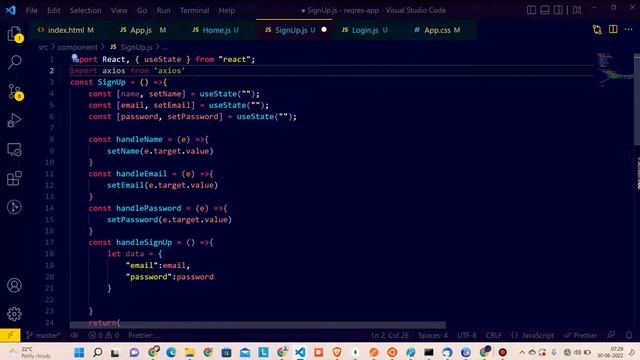Image resolution: width=640 pixels, height=360 pixels.
Task: Open the Go menu
Action: point(142,10)
